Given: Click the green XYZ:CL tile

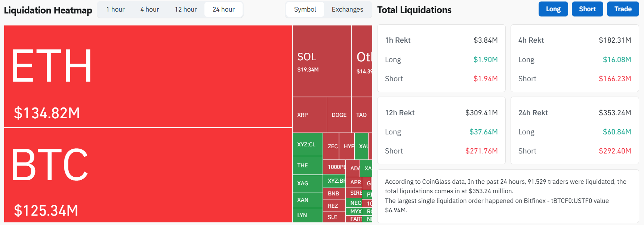Looking at the screenshot, I should point(307,145).
